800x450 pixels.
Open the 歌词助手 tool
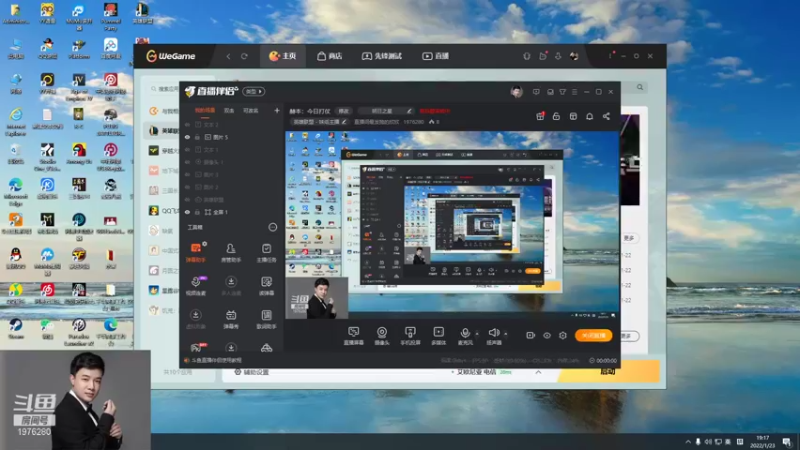click(x=266, y=319)
